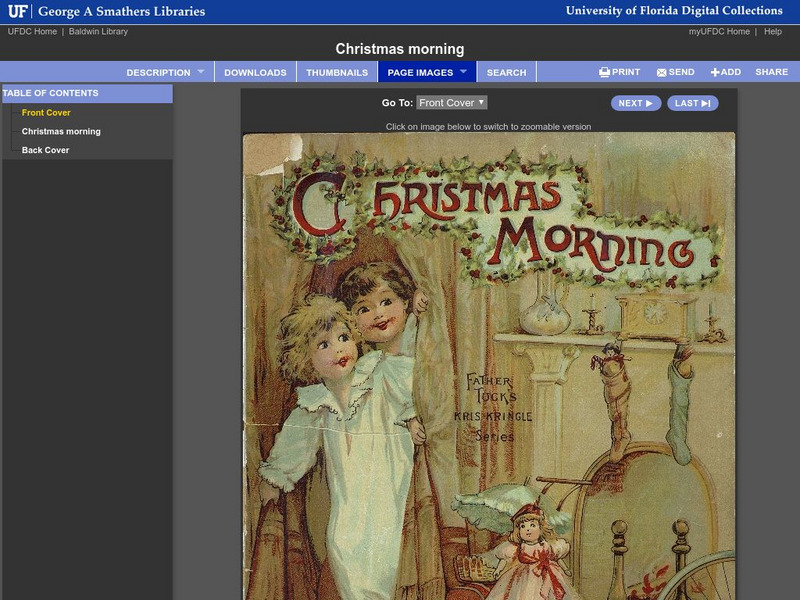Click the UF logo in header
This screenshot has height=600, width=800.
[17, 11]
